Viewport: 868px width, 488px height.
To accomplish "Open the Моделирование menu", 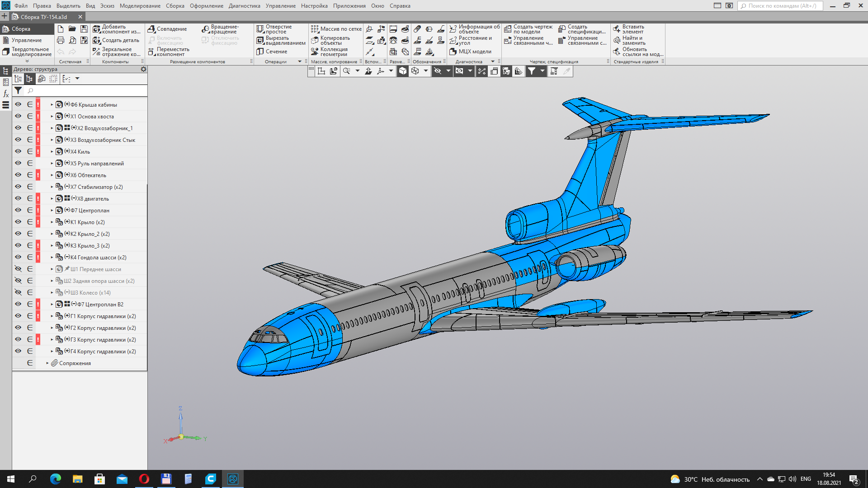I will [x=140, y=6].
